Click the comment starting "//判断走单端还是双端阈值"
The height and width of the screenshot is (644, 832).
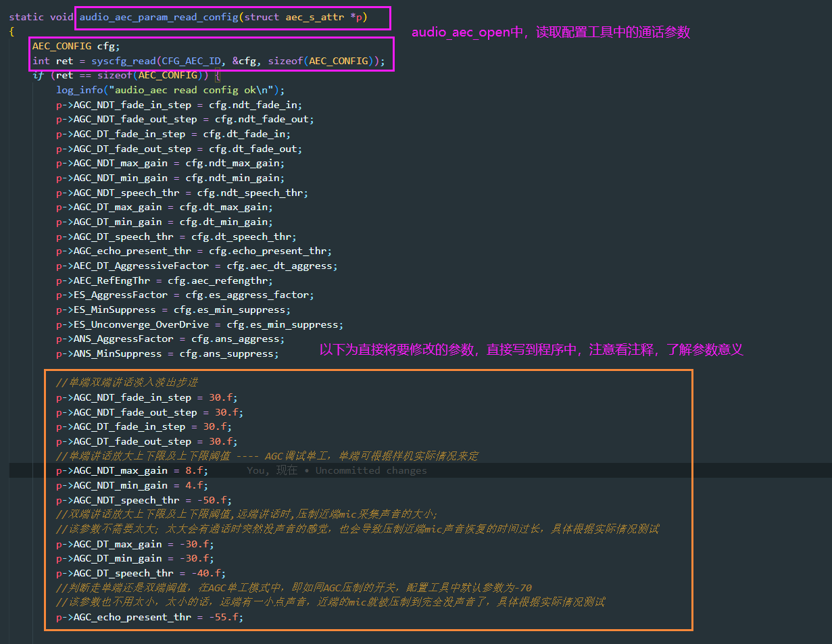point(294,588)
